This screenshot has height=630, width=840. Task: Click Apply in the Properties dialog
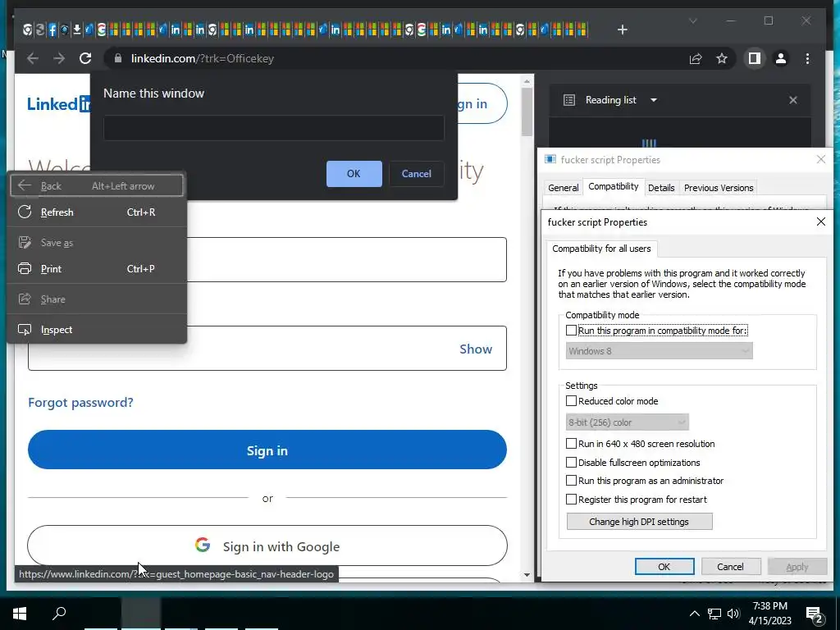tap(797, 566)
